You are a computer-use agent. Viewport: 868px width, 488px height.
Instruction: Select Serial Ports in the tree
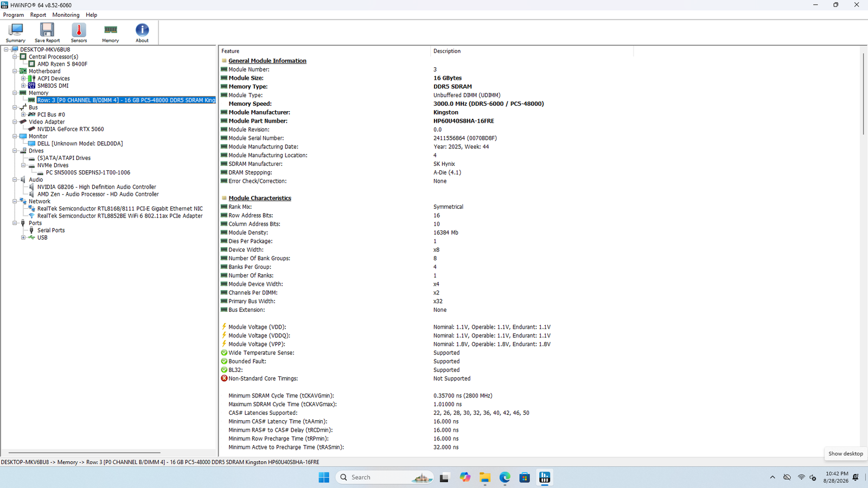pyautogui.click(x=51, y=230)
